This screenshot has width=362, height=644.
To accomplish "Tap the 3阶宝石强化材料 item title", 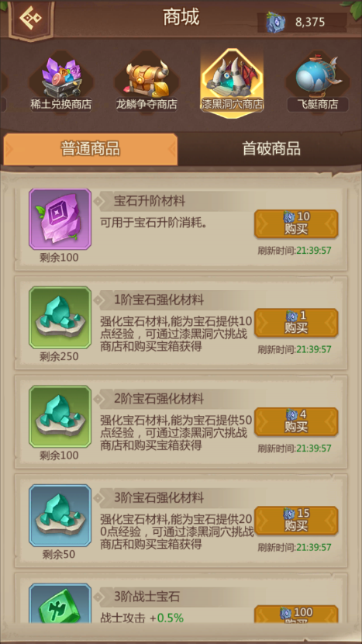I will [x=159, y=498].
